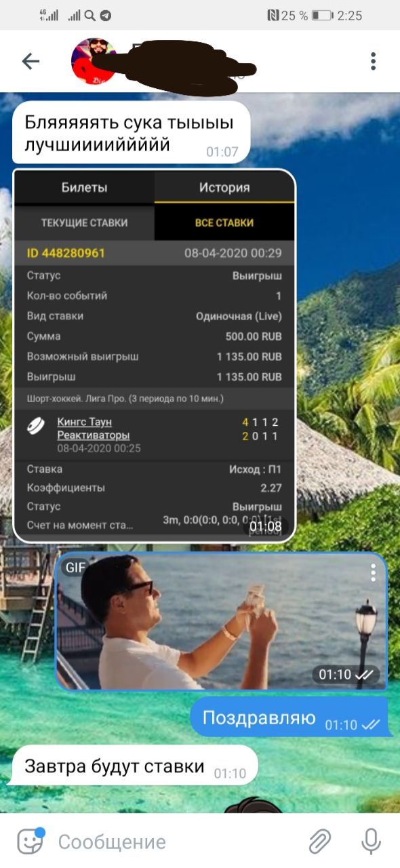Screen dimensions: 400x868
Task: Tap the GIF badge label
Action: click(x=75, y=568)
